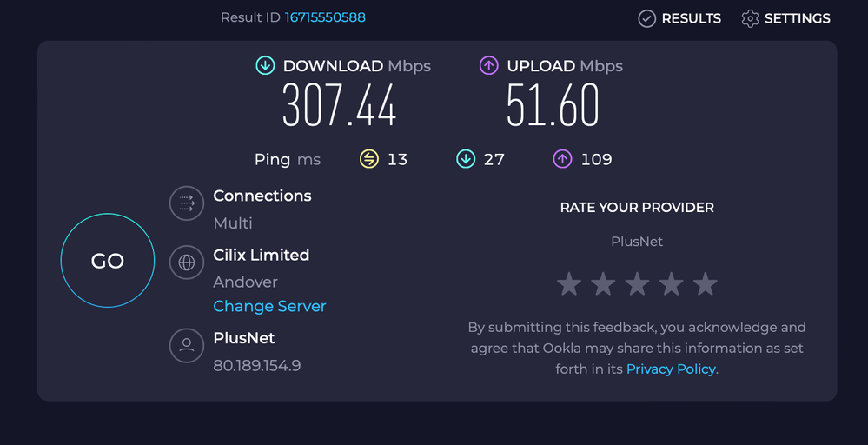Click the yellow idle ping icon
Viewport: 868px width, 445px height.
click(369, 159)
